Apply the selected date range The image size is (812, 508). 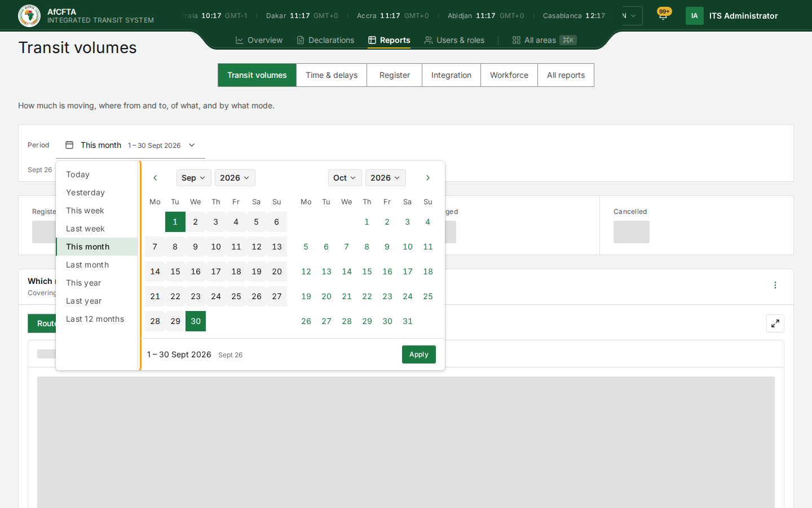pos(419,354)
